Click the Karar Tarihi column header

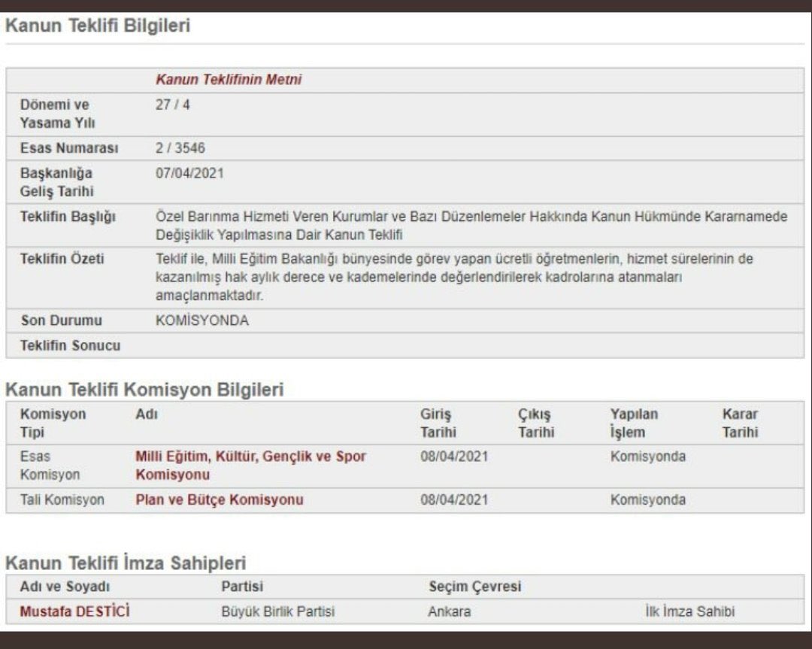tap(740, 423)
